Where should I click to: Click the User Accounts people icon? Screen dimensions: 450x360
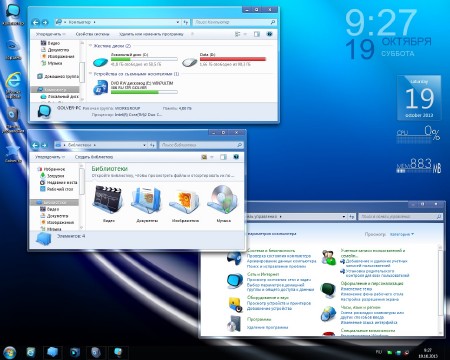328,258
